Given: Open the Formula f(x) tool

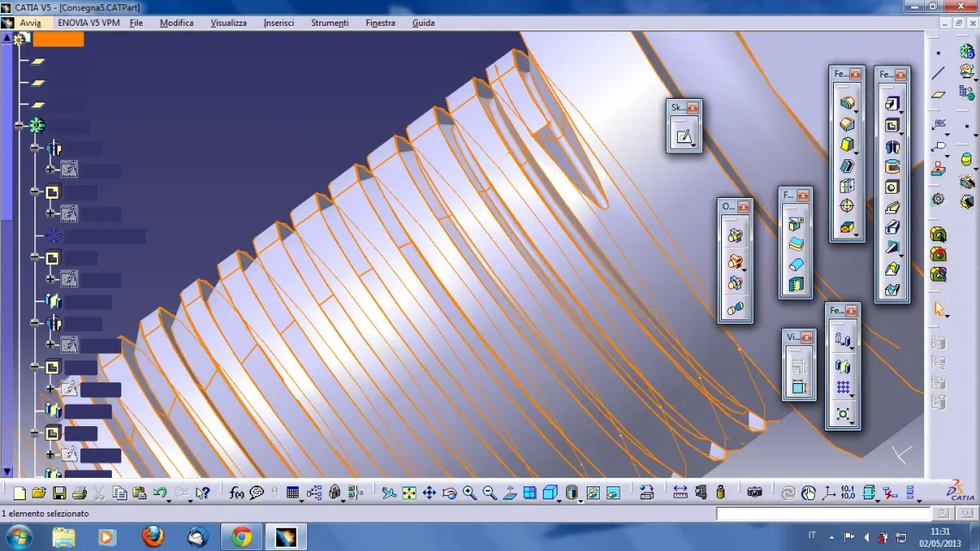Looking at the screenshot, I should pos(237,492).
